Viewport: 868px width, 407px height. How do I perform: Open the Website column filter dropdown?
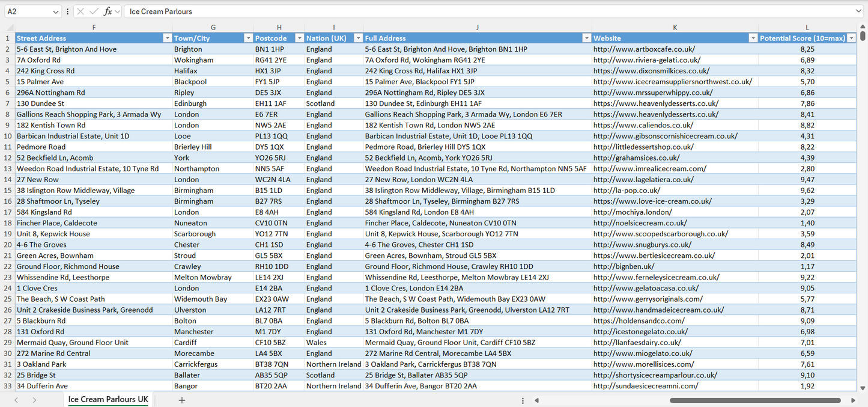(x=753, y=38)
